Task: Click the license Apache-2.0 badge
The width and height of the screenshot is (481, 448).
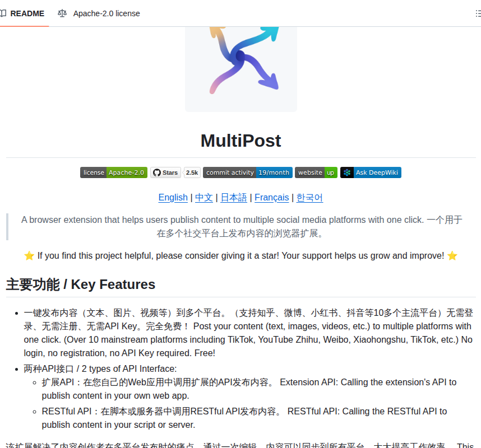Action: tap(114, 172)
